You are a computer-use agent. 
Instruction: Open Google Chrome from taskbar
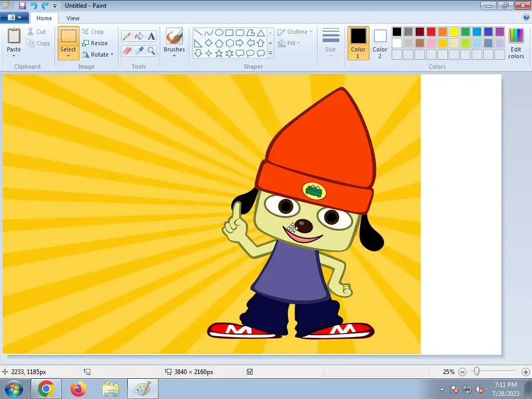click(x=46, y=389)
